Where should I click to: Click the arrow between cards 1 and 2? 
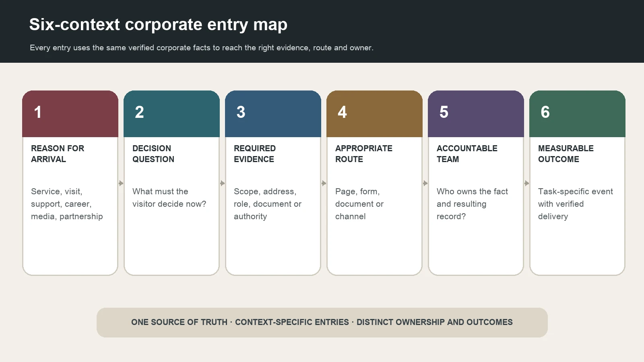[121, 183]
